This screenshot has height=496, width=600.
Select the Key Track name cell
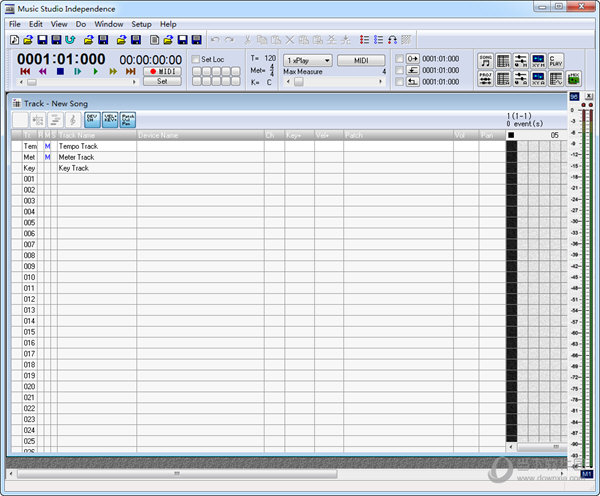[x=97, y=168]
